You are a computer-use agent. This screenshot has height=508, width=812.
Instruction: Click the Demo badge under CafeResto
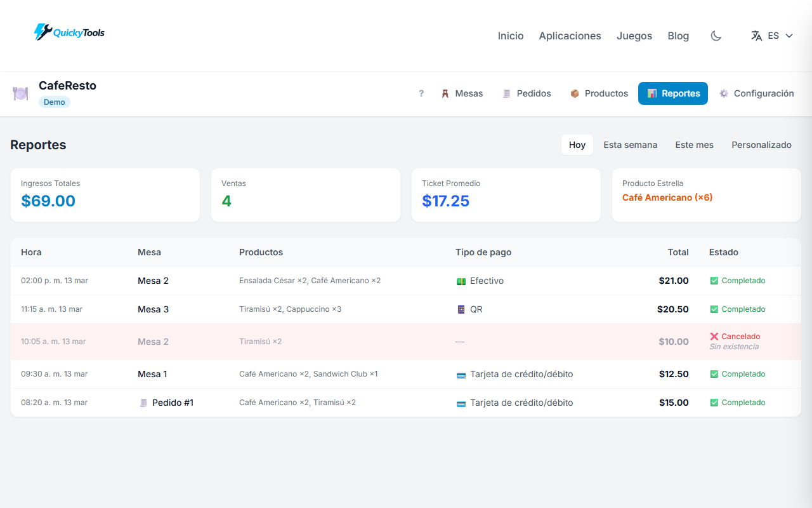54,102
